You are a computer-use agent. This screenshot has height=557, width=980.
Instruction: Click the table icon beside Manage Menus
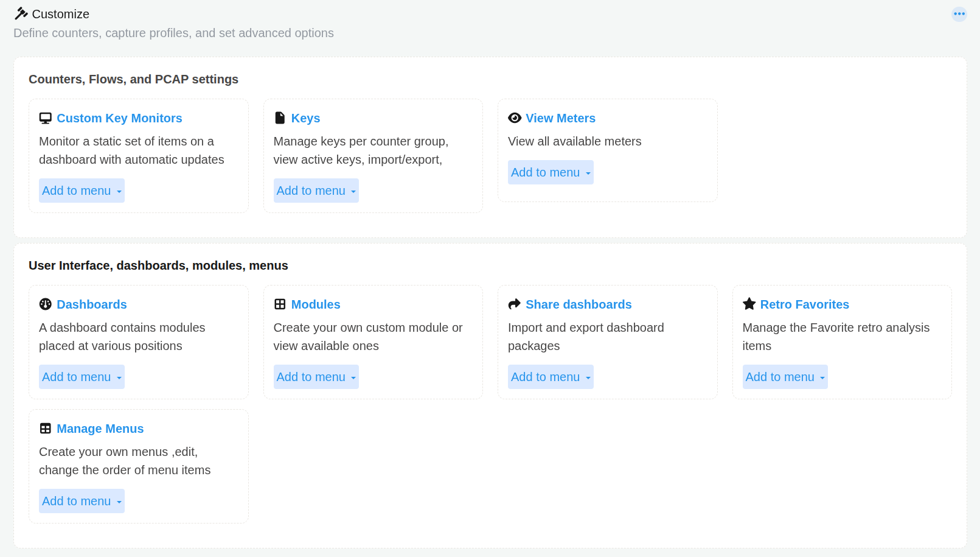46,429
